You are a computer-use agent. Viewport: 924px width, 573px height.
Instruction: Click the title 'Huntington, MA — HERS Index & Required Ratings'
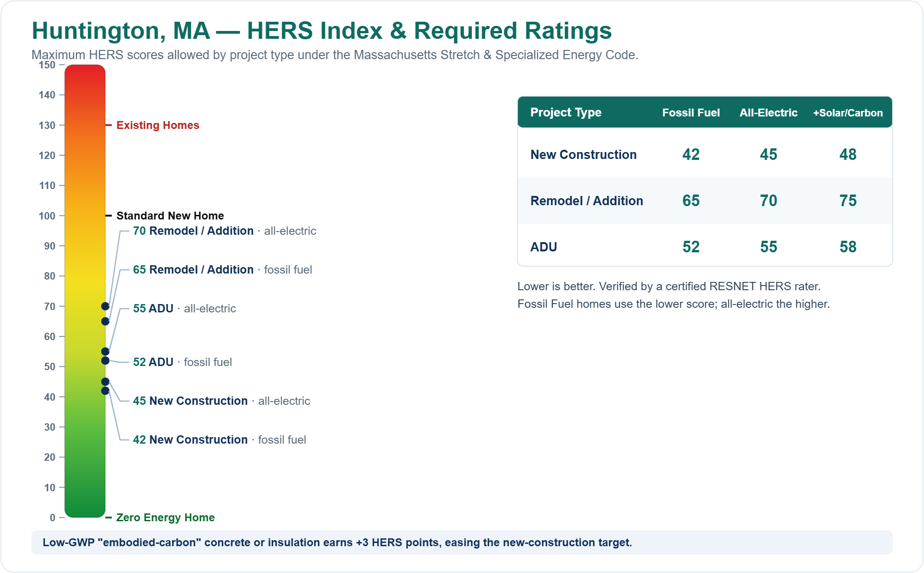tap(322, 31)
